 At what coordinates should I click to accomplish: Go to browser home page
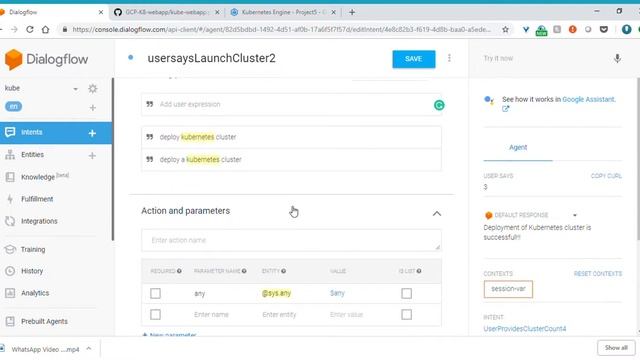coord(45,29)
